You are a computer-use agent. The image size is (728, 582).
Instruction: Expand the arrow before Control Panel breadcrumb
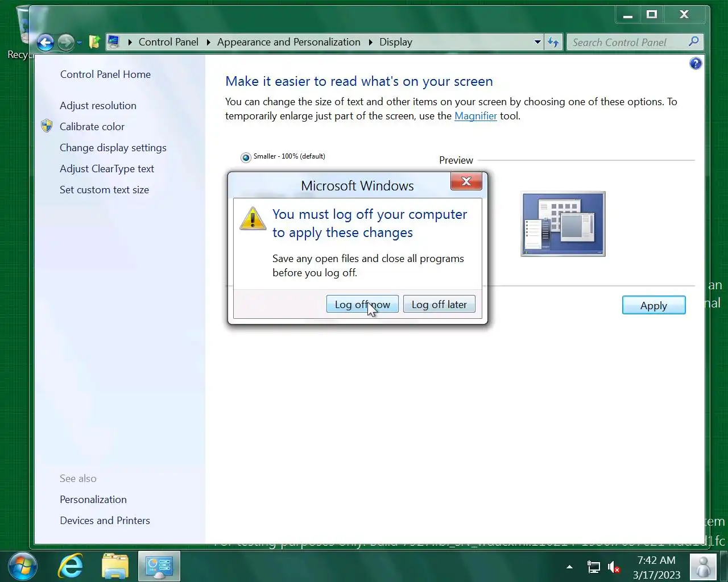(130, 42)
